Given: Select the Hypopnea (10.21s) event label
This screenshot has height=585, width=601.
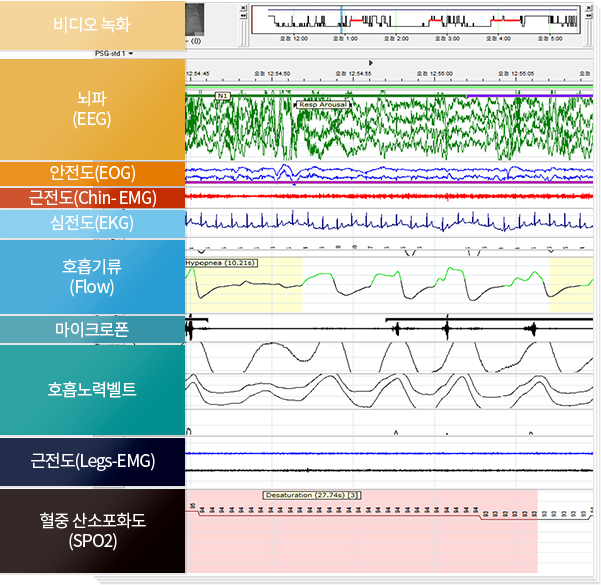Looking at the screenshot, I should (x=221, y=263).
